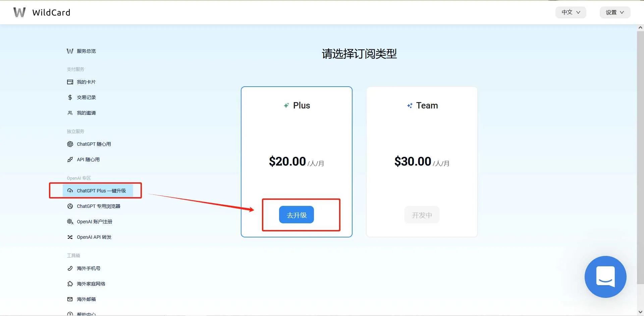The width and height of the screenshot is (644, 316).
Task: Click the vertical scrollbar thumb
Action: pyautogui.click(x=640, y=157)
